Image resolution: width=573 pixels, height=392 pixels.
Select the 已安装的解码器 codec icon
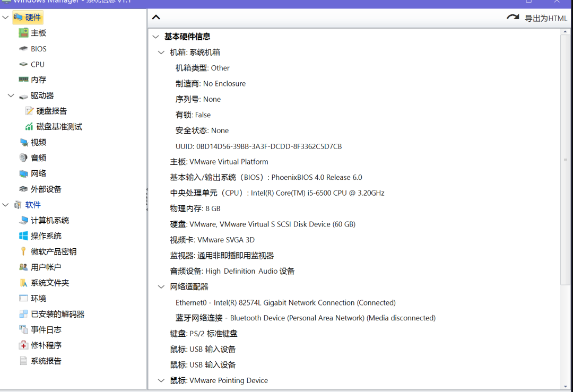(23, 314)
